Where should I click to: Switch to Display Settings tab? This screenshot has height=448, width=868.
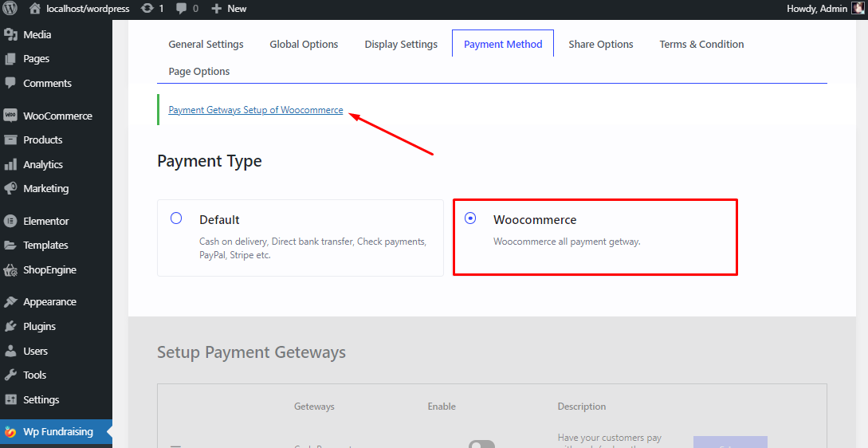[x=401, y=45]
